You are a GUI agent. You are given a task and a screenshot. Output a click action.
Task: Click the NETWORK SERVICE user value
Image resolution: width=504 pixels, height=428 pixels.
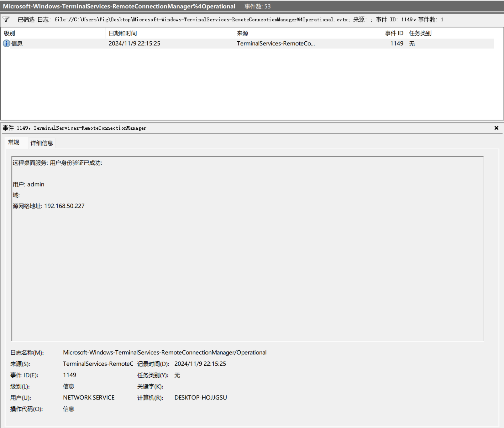point(89,398)
